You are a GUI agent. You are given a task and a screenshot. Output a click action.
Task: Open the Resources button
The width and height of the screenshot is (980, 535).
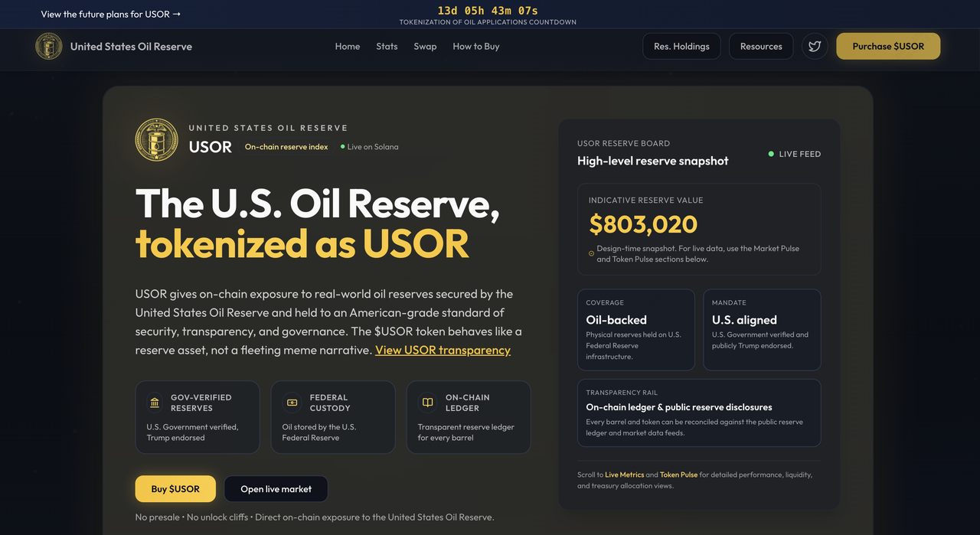pyautogui.click(x=760, y=46)
